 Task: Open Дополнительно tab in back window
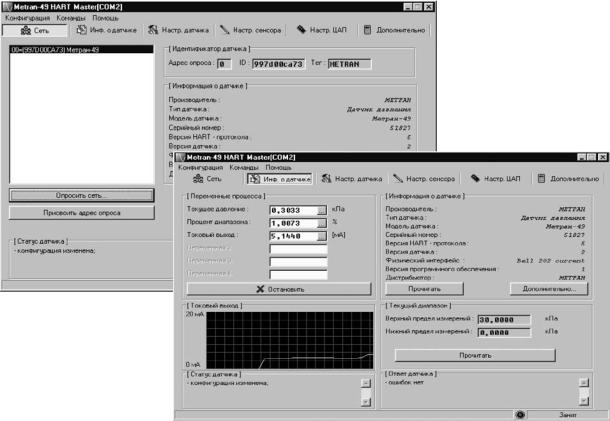[x=395, y=30]
